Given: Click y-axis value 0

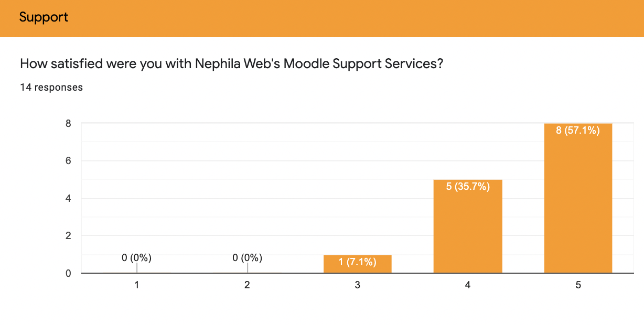Looking at the screenshot, I should (68, 274).
